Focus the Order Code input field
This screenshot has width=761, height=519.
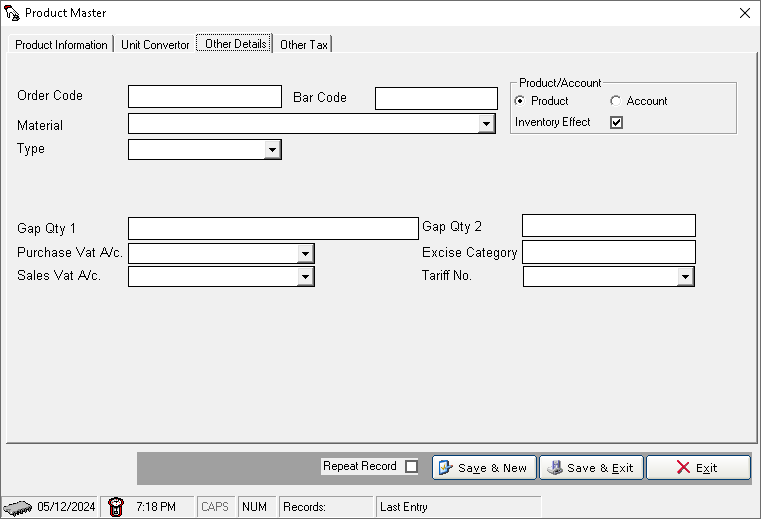(205, 97)
